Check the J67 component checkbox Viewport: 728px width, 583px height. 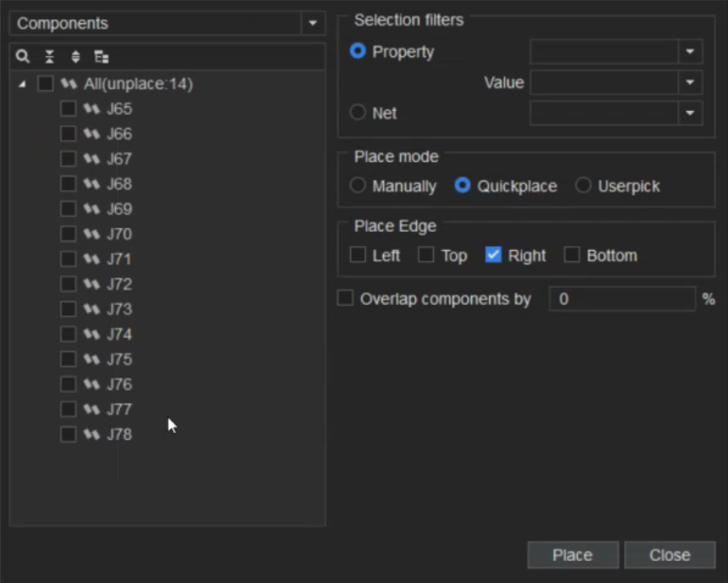coord(69,159)
